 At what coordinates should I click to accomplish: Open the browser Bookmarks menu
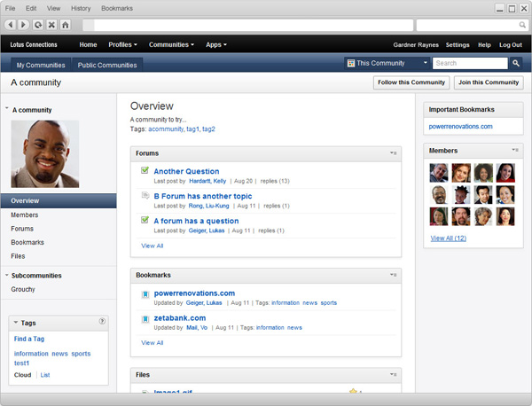tap(117, 7)
